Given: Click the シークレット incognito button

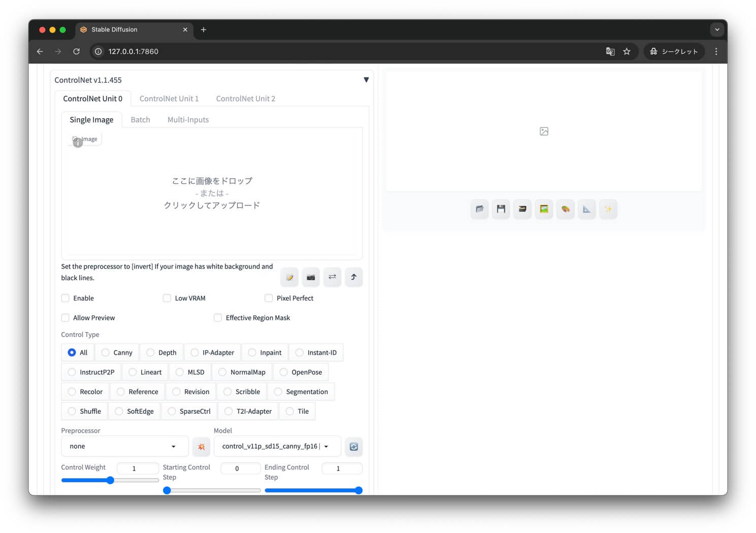Looking at the screenshot, I should coord(674,51).
